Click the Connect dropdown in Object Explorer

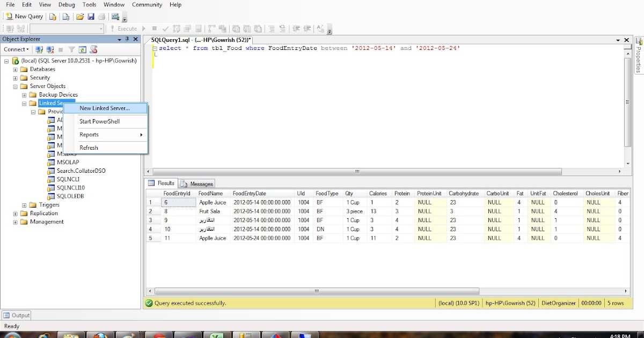coord(16,49)
